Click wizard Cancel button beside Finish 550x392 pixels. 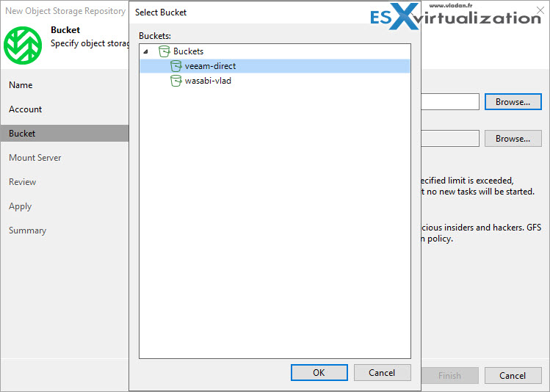(513, 376)
